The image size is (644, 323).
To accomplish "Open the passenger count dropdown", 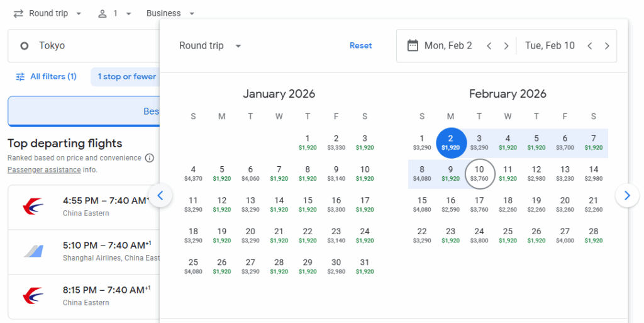I will click(114, 13).
